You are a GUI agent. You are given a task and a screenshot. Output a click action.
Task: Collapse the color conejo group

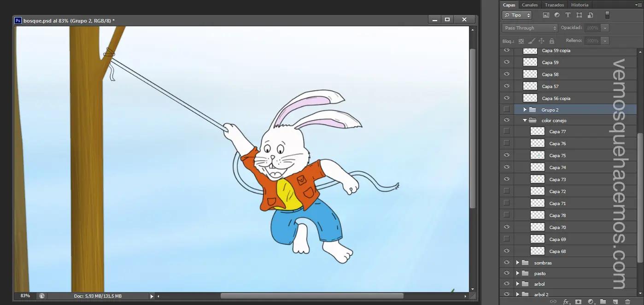(525, 120)
